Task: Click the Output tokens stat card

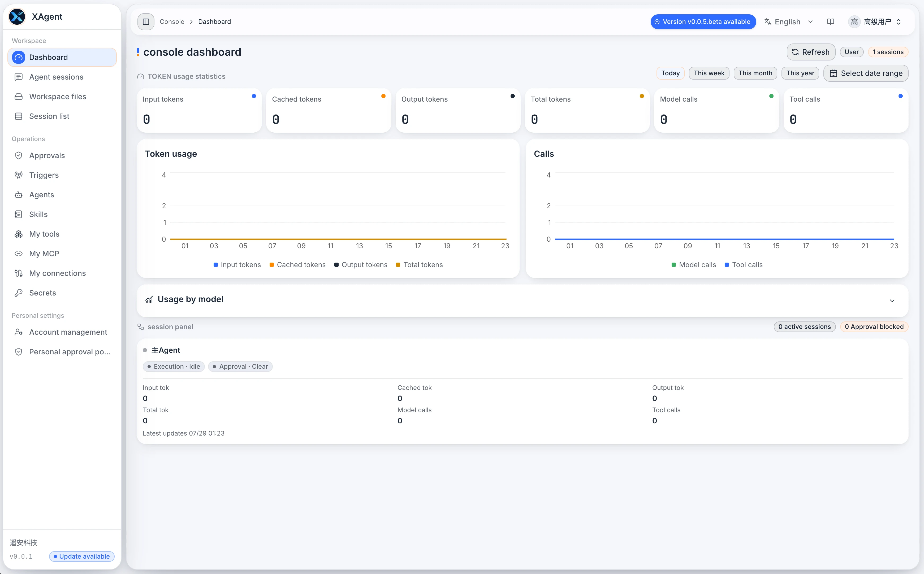Action: pos(458,110)
